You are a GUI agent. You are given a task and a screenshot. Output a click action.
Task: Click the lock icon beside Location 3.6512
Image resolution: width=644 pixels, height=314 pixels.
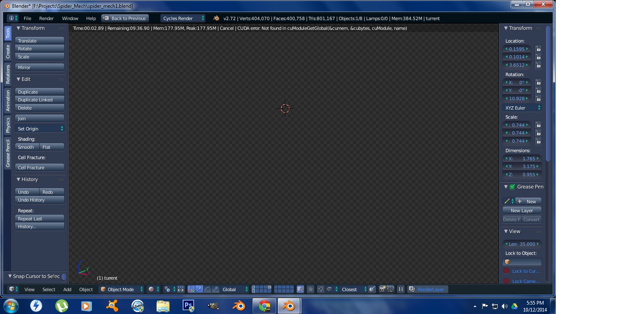(538, 65)
